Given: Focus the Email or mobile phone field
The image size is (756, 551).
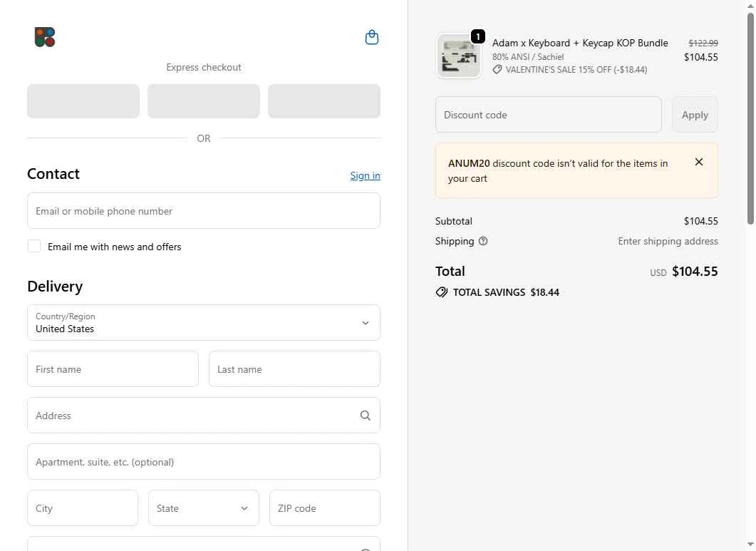Looking at the screenshot, I should tap(204, 211).
